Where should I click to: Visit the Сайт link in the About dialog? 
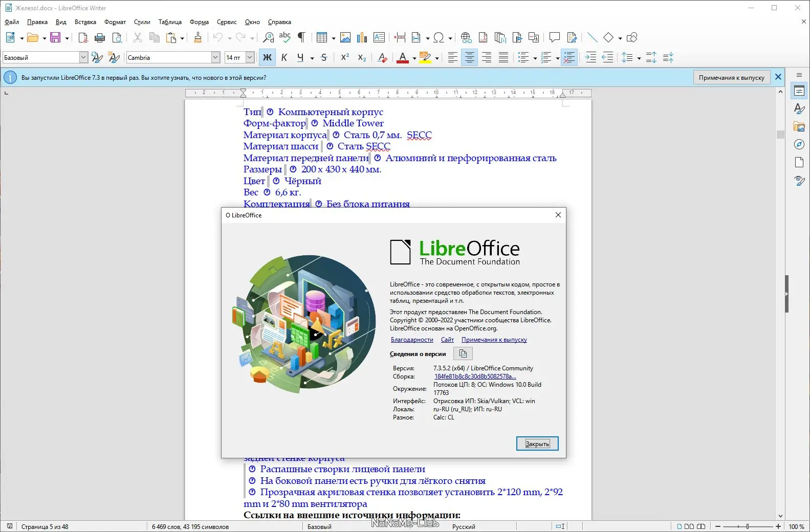[x=447, y=340]
